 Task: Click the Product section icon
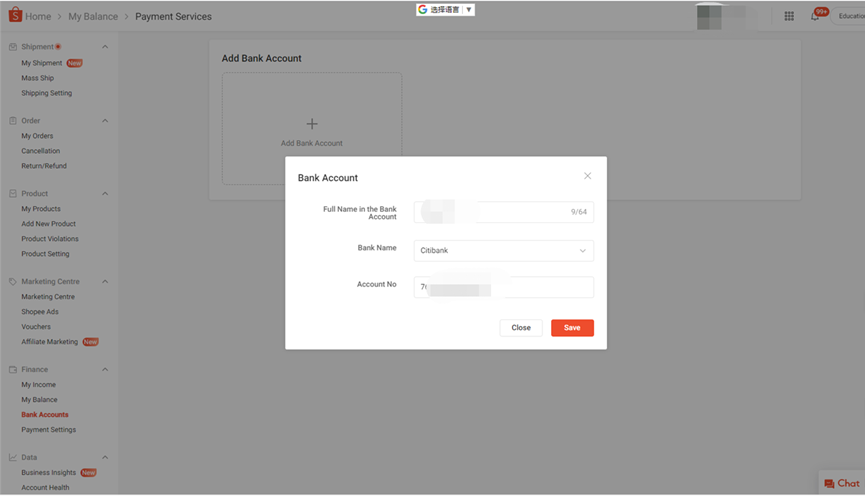pos(13,194)
